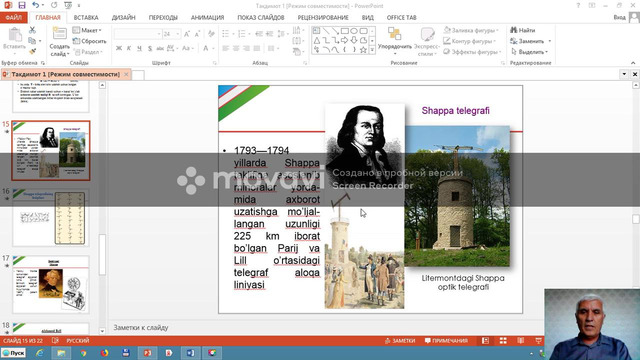Switch to РЕЦЕНЗИРОВАНИЕ ribbon tab
Image resolution: width=640 pixels, height=360 pixels.
click(323, 18)
